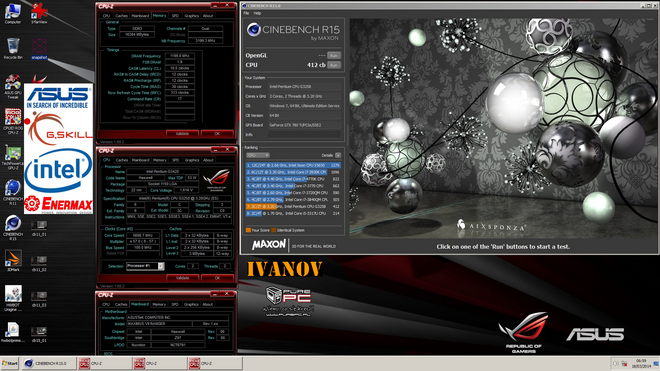
Task: Select the Computer desktop icon
Action: click(x=13, y=13)
